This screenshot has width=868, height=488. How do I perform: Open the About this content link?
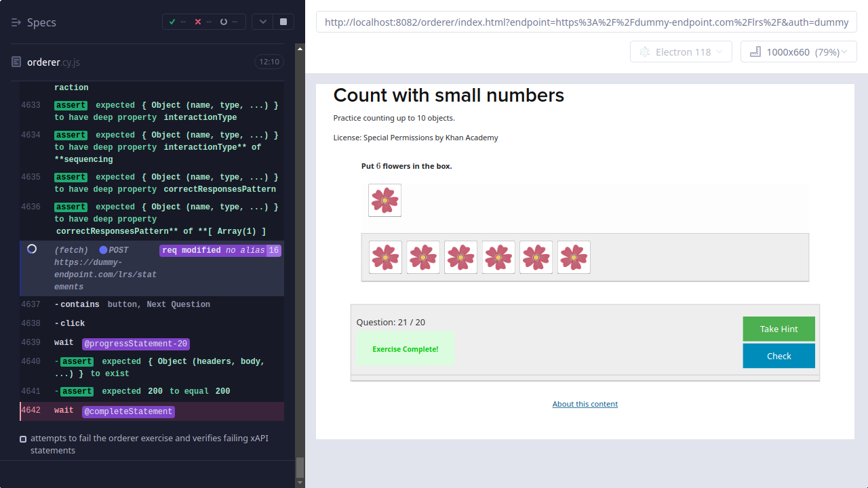pyautogui.click(x=585, y=404)
